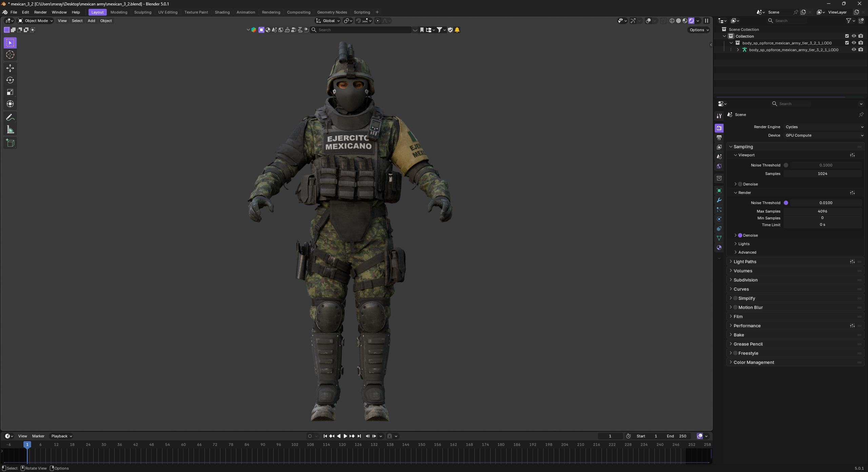Pause viewport render preview updates

(707, 21)
